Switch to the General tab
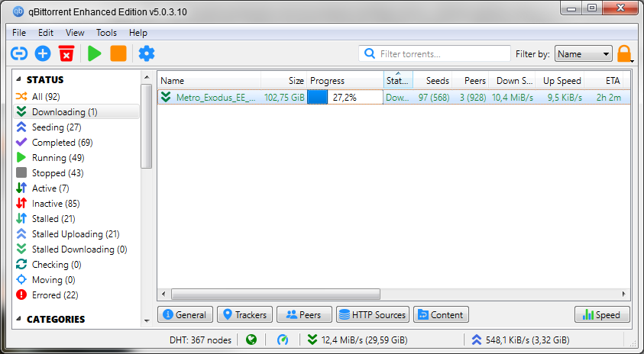The height and width of the screenshot is (354, 644). [185, 314]
